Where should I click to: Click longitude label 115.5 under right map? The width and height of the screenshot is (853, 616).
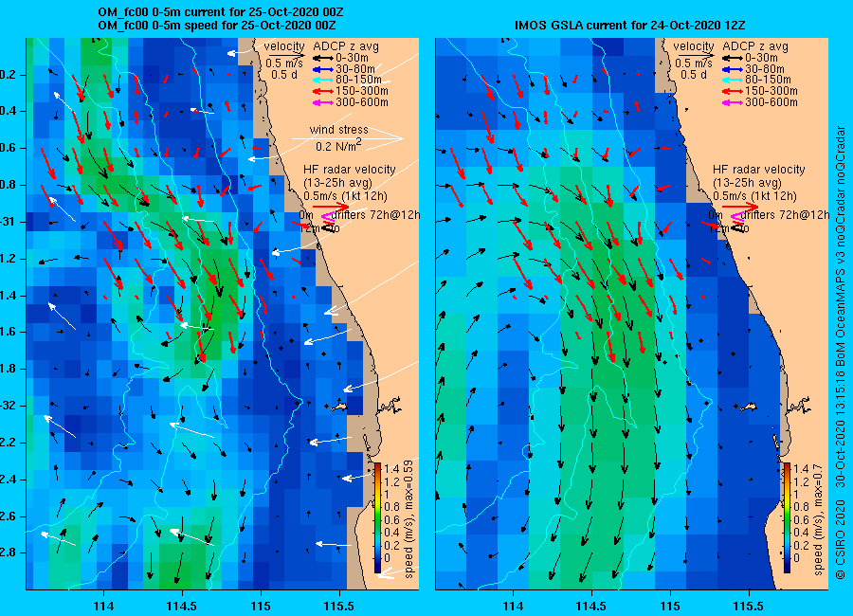tap(749, 606)
